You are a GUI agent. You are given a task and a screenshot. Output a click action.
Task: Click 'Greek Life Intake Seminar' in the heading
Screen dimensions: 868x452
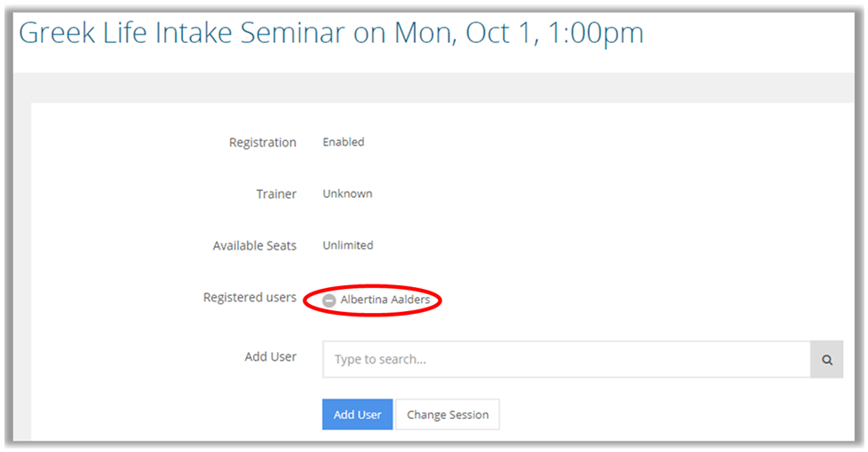182,33
